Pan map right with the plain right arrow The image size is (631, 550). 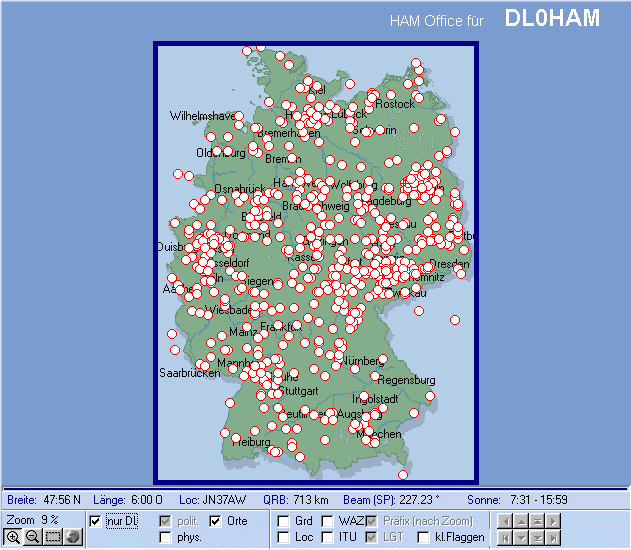point(553,521)
